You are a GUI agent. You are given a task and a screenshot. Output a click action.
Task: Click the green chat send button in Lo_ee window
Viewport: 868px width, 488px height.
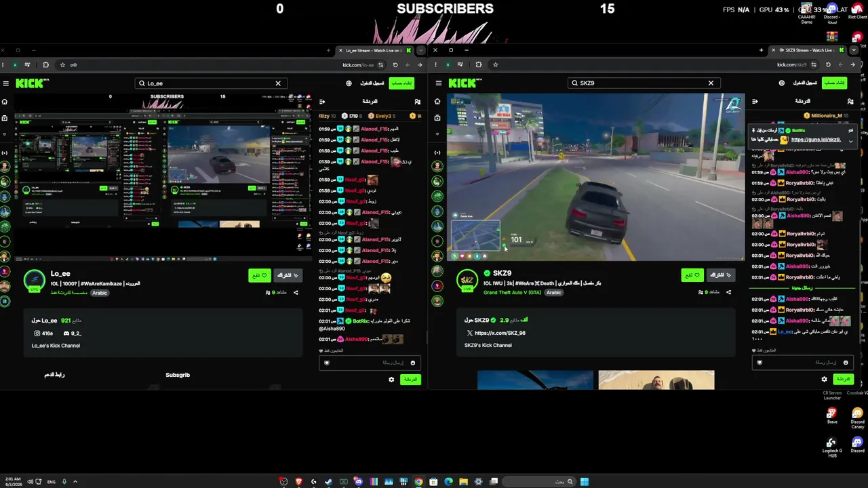(x=411, y=380)
